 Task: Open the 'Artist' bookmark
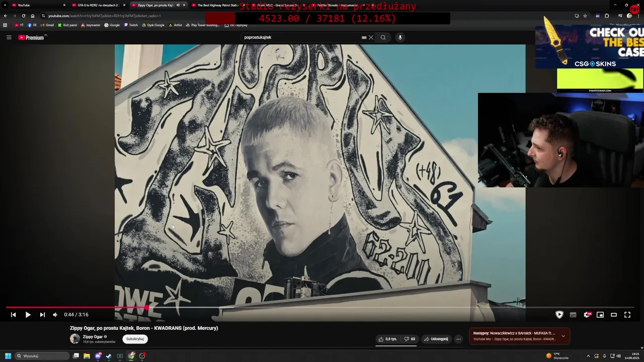click(x=176, y=25)
